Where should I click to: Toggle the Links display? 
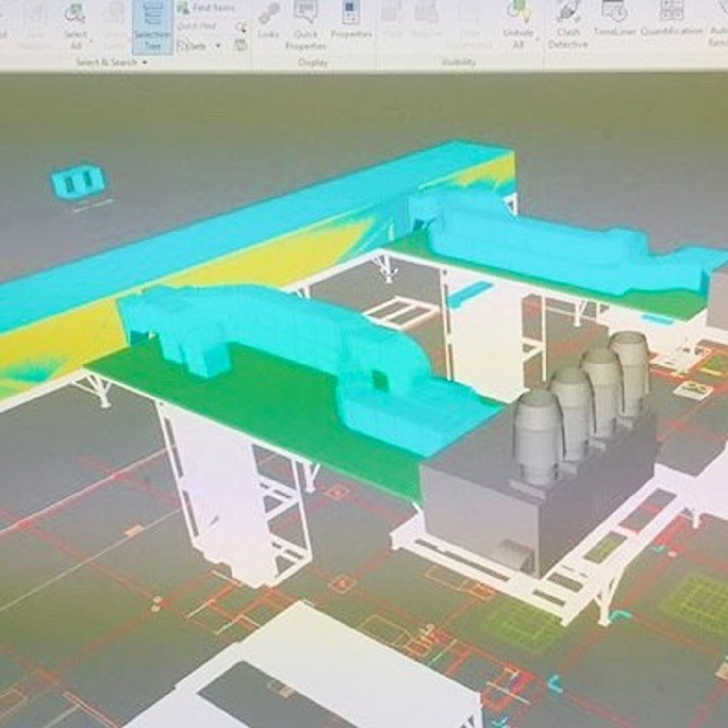coord(270,22)
